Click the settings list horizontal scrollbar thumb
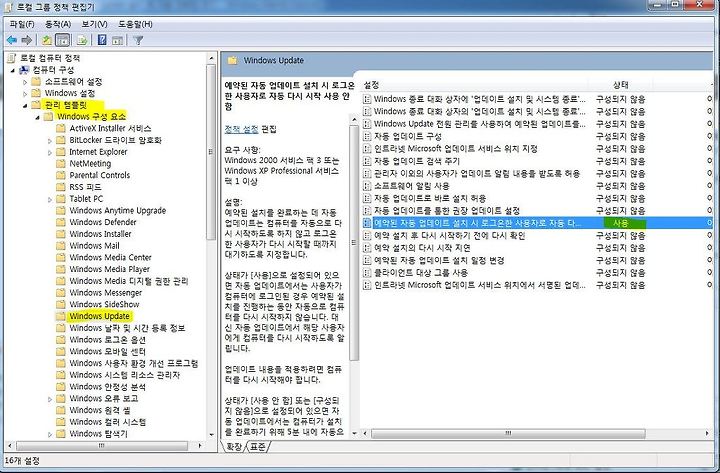 point(508,433)
